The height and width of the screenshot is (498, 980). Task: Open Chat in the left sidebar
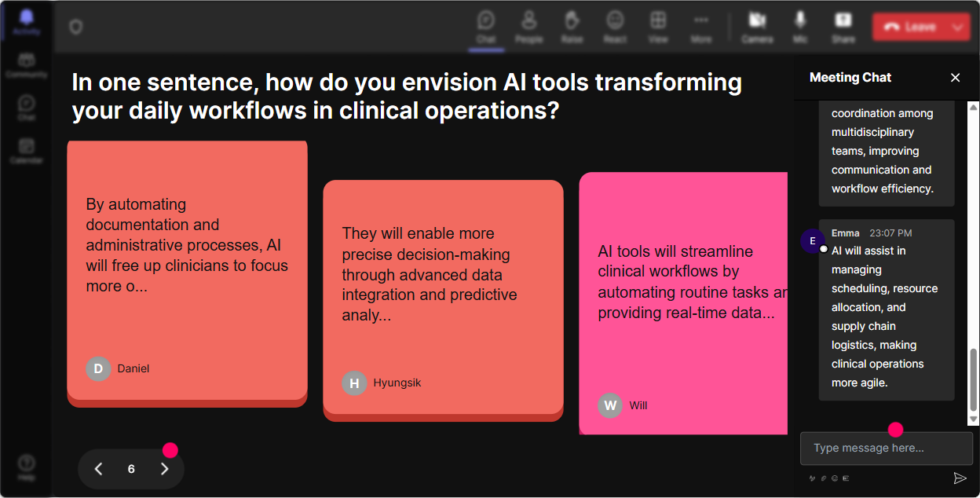point(27,108)
